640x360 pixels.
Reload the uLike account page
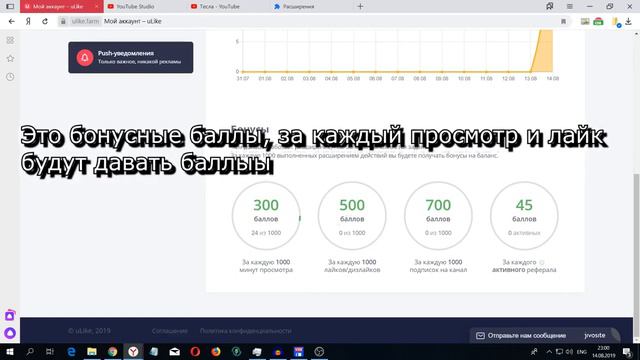point(45,21)
